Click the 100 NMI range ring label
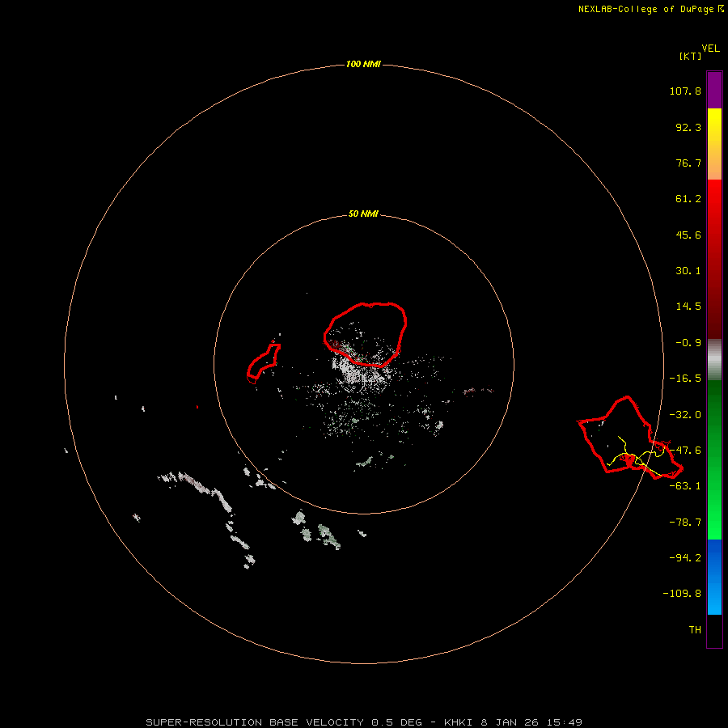 [x=363, y=64]
